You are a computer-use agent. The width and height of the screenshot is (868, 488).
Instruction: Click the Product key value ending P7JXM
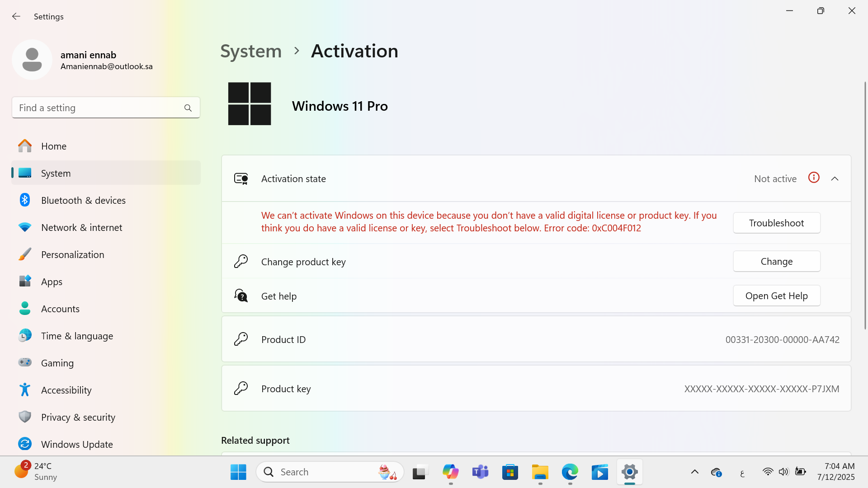coord(761,389)
